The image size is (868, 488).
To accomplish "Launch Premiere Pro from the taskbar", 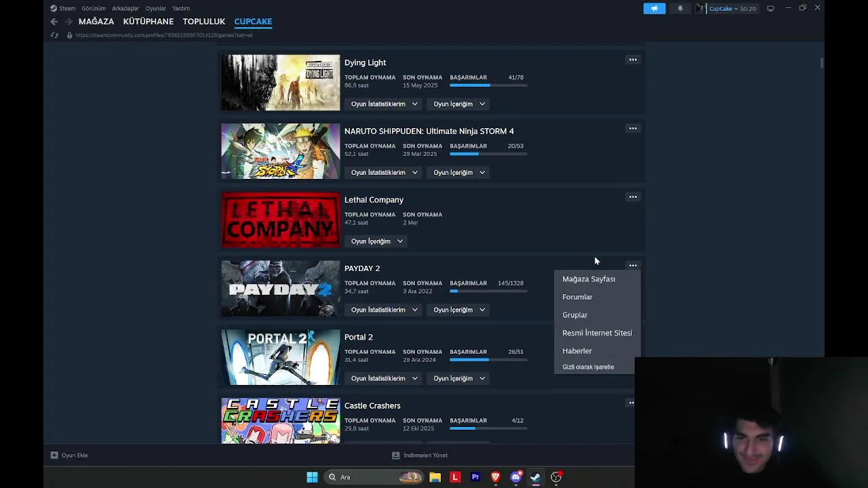I will click(x=475, y=477).
